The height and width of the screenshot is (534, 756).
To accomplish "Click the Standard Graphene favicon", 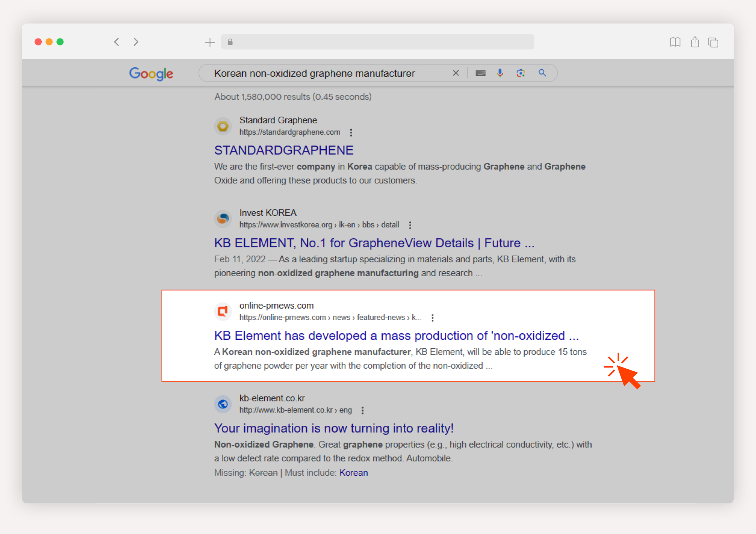I will pyautogui.click(x=223, y=126).
